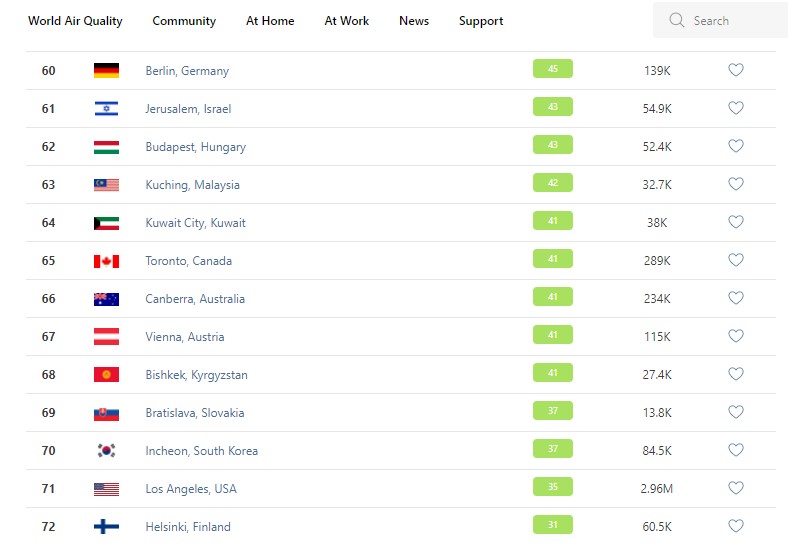Toggle favorite heart for Los Angeles
788x544 pixels.
click(736, 489)
